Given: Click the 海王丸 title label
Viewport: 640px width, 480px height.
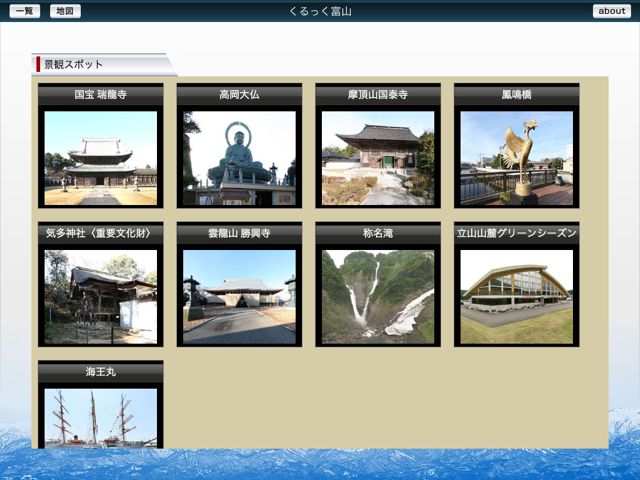Looking at the screenshot, I should (101, 372).
